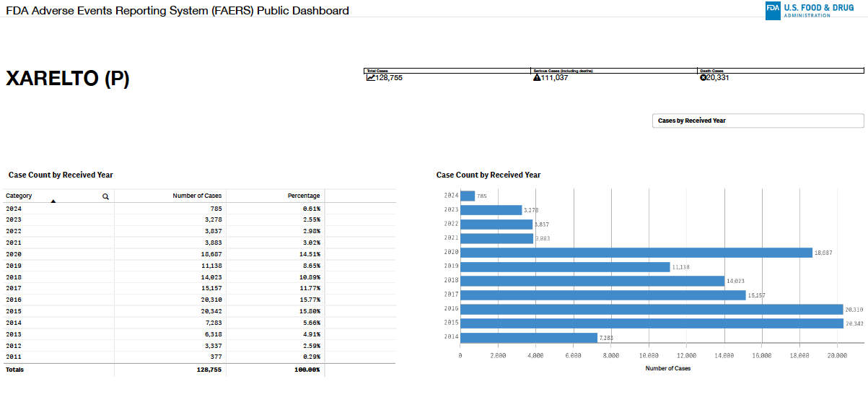Click the 2013 row in the Category column
Viewport: 868px width, 405px height.
(14, 334)
